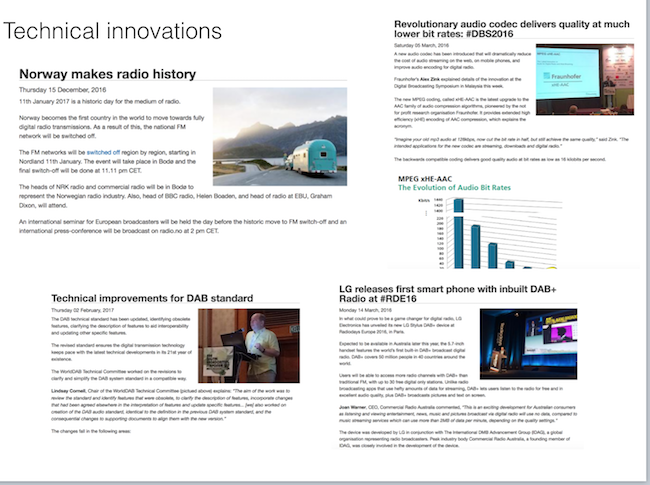This screenshot has height=485, width=650.
Task: Click the 'Thursday 15 December, 2016' date
Action: 63,90
